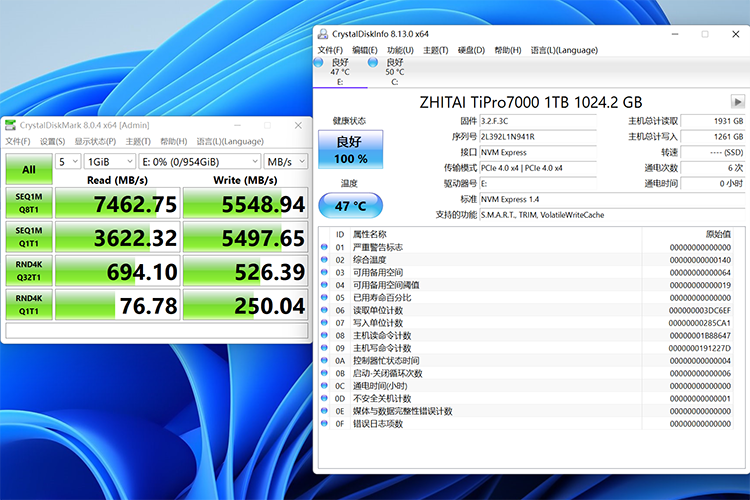Select the E: drive tab at 47 °C
The width and height of the screenshot is (750, 500).
point(340,72)
